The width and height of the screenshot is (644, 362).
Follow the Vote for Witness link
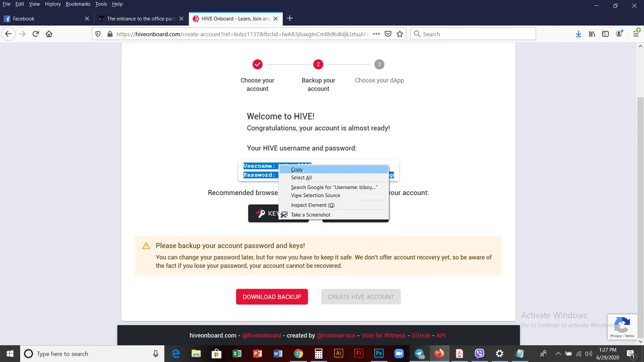click(x=383, y=335)
